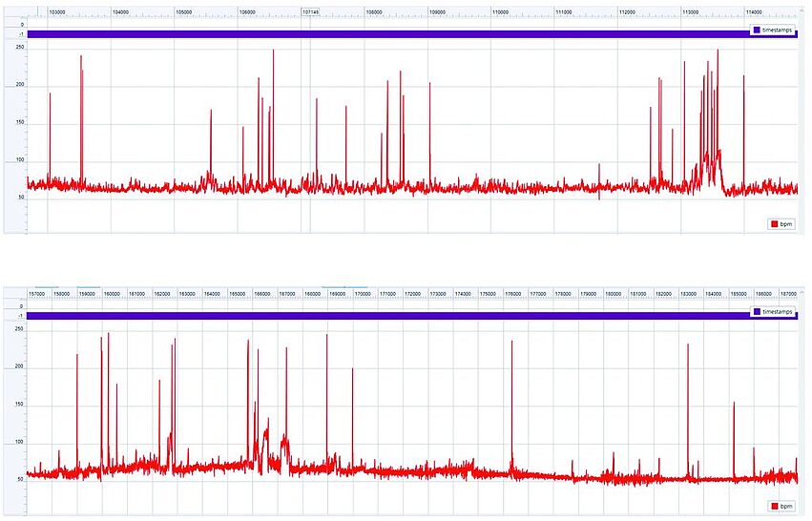This screenshot has height=521, width=812.
Task: Click the 103000 tick on the top time axis
Action: pos(56,12)
